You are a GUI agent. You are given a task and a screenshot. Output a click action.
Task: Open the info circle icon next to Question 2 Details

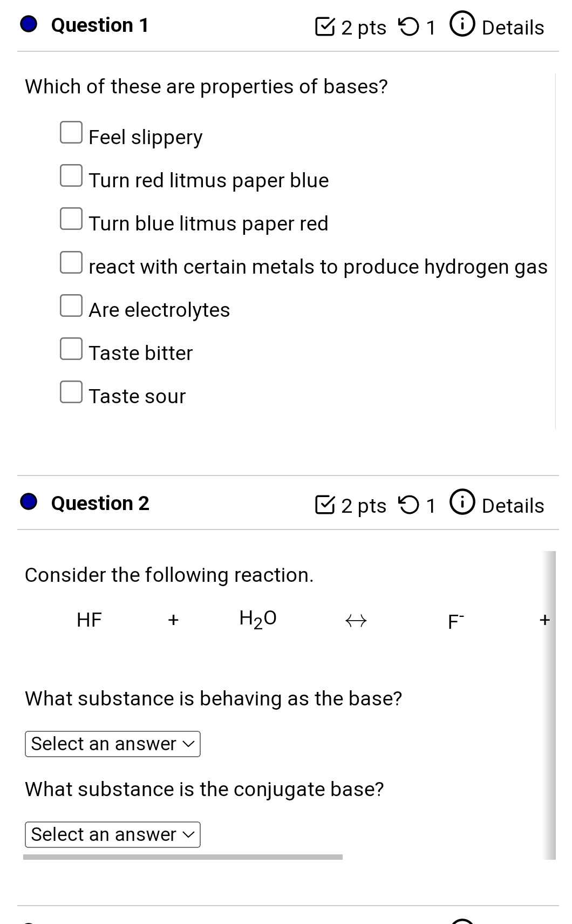click(x=463, y=503)
